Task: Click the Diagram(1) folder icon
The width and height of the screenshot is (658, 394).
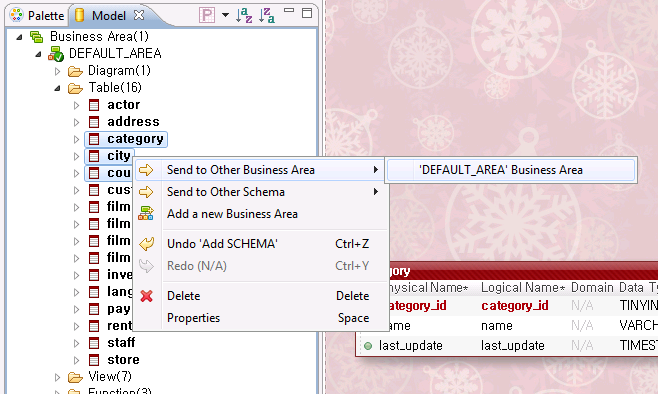Action: 75,71
